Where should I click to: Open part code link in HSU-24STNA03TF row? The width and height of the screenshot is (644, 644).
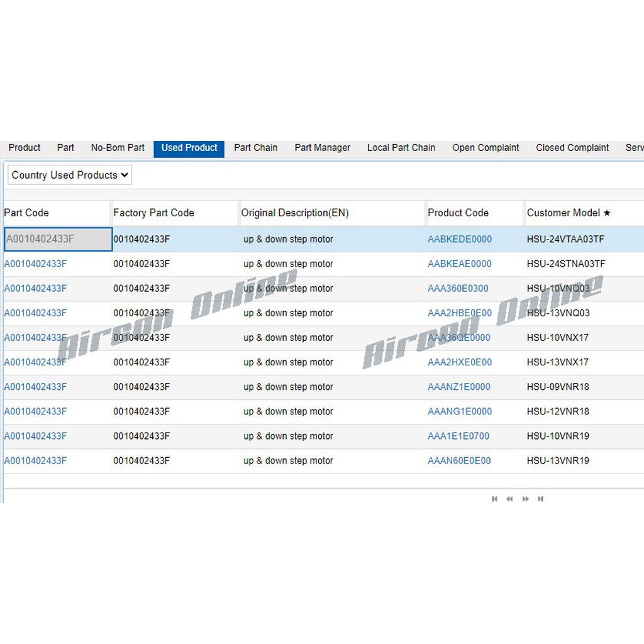[35, 264]
